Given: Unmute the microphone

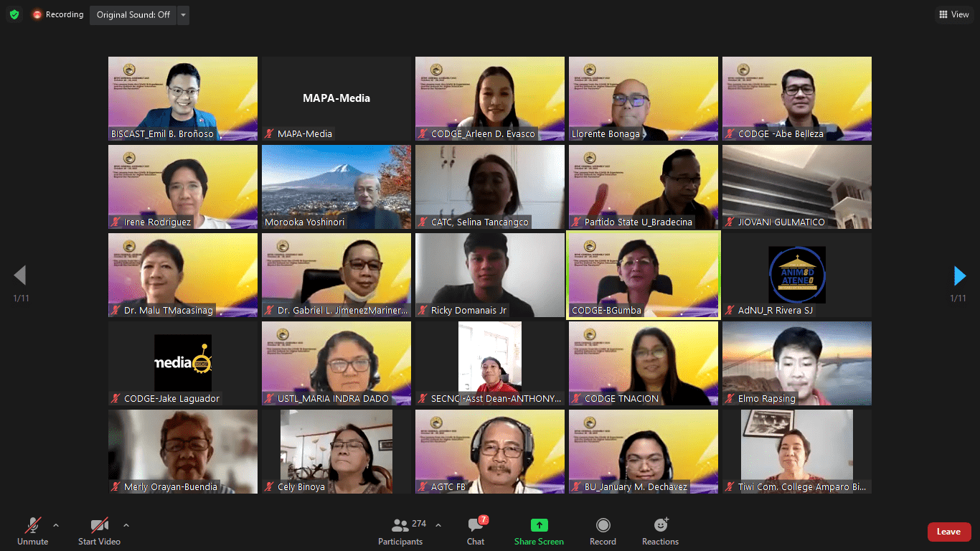Looking at the screenshot, I should coord(32,532).
